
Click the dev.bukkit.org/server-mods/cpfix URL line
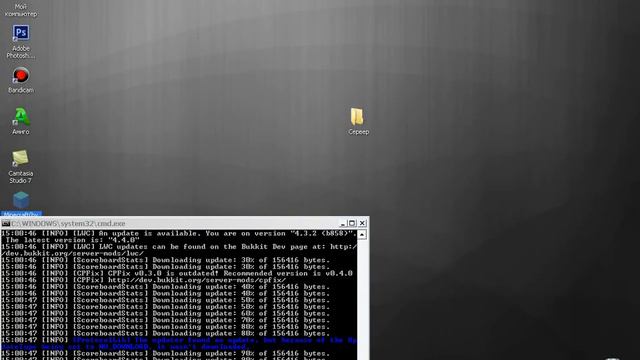point(144,280)
